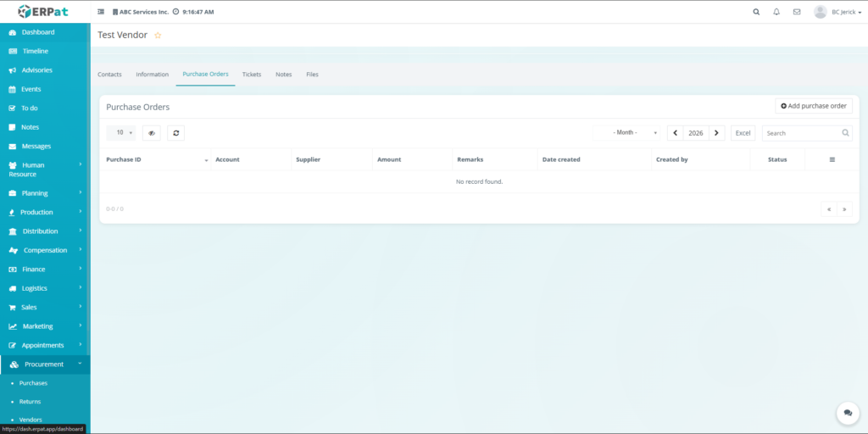Click the purchase orders Search field
This screenshot has width=868, height=434.
[x=801, y=133]
